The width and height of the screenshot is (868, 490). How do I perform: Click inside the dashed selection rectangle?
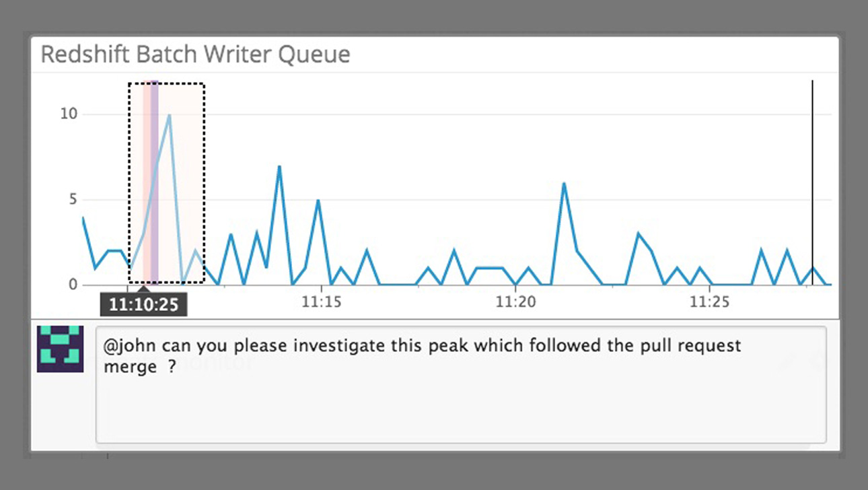tap(166, 183)
